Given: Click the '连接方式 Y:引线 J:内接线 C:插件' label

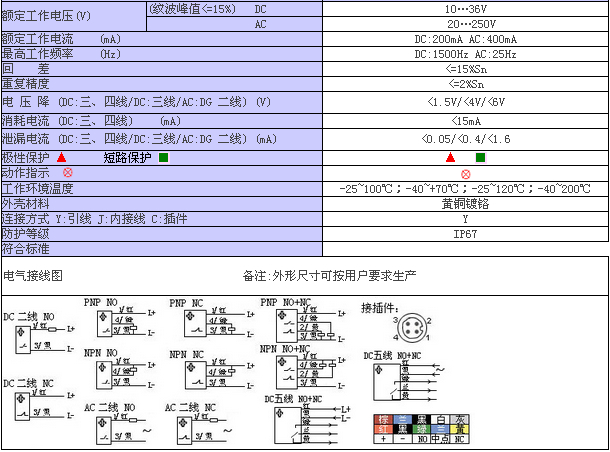Looking at the screenshot, I should [95, 219].
